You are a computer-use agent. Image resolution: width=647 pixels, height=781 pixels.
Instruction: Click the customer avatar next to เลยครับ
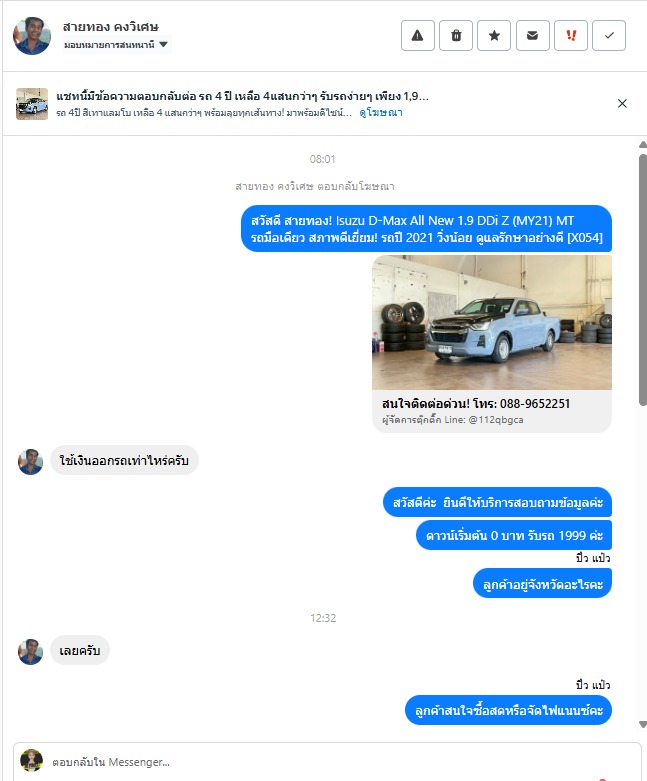[30, 651]
